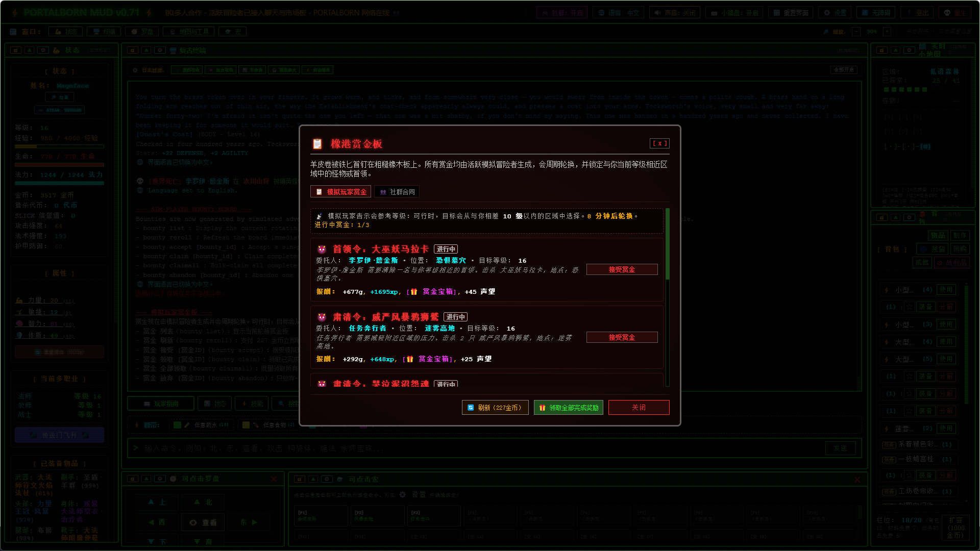Open the 状态 window from the window bar
Screen dimensions: 980x551
pos(65,32)
